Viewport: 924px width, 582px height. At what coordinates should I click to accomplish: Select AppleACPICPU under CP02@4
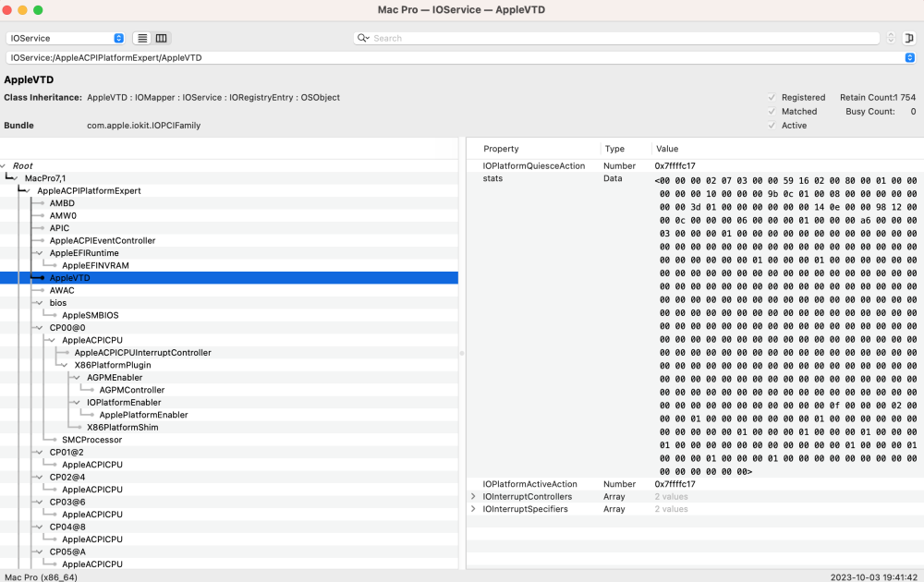[x=92, y=490]
